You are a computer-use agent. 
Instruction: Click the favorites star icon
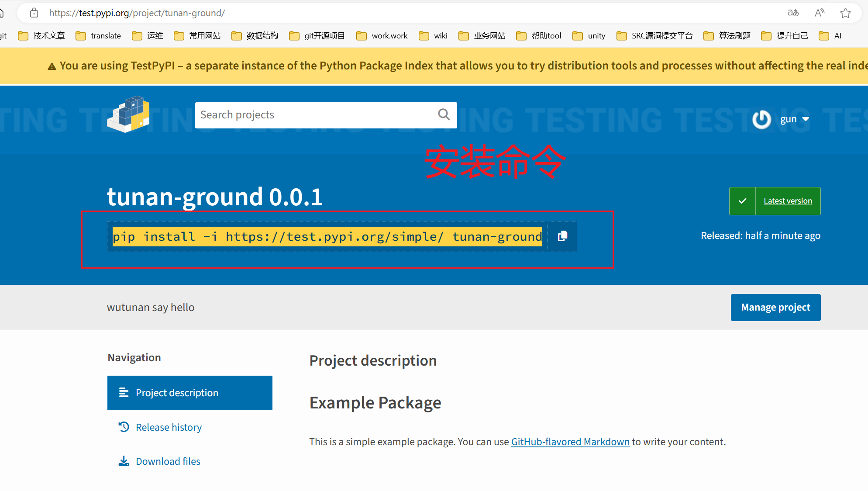tap(845, 13)
